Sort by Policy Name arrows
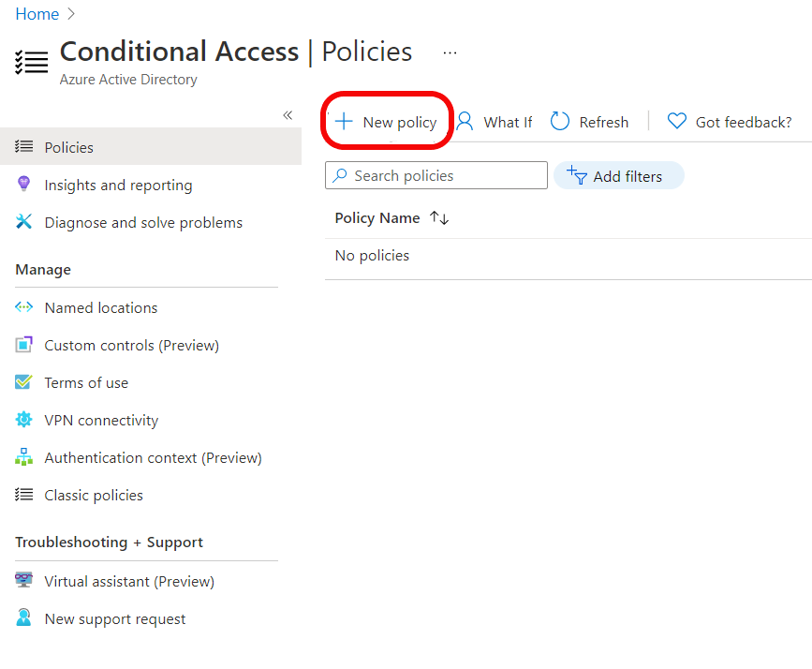Image resolution: width=812 pixels, height=669 pixels. click(439, 217)
